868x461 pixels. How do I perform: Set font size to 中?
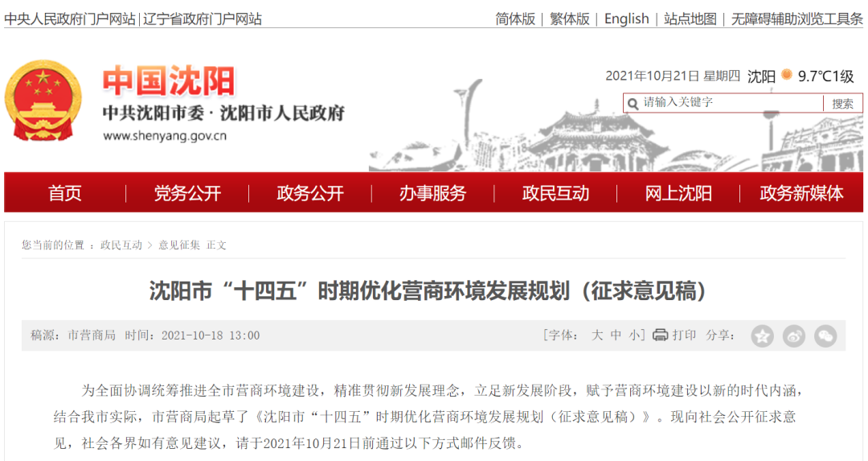click(616, 335)
